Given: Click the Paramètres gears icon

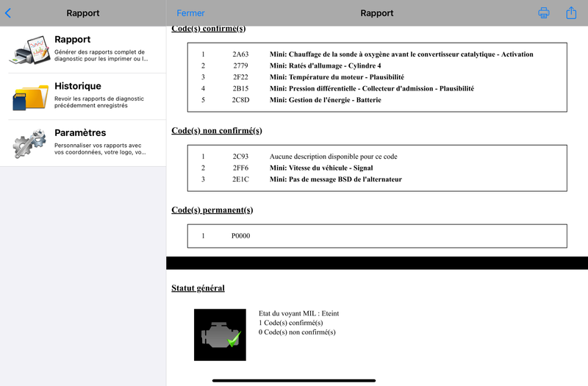Looking at the screenshot, I should [x=30, y=143].
